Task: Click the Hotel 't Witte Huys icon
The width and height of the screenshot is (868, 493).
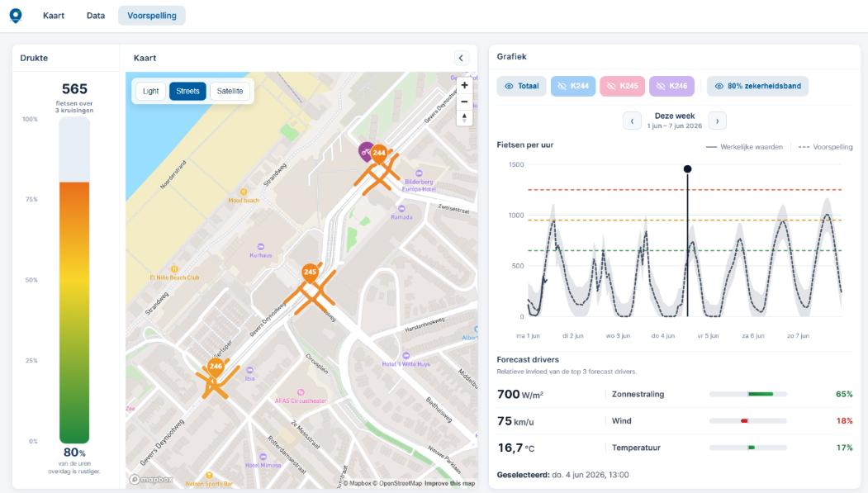Action: tap(406, 356)
